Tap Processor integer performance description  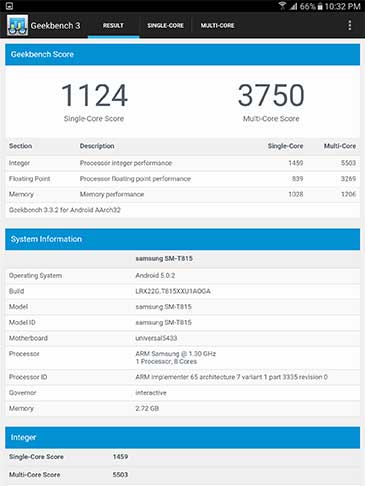pyautogui.click(x=126, y=163)
